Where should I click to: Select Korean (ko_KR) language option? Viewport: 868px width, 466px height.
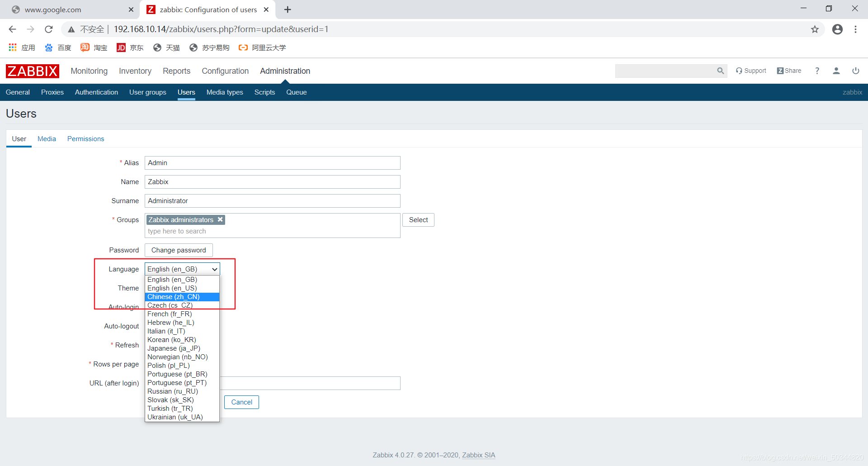click(182, 340)
